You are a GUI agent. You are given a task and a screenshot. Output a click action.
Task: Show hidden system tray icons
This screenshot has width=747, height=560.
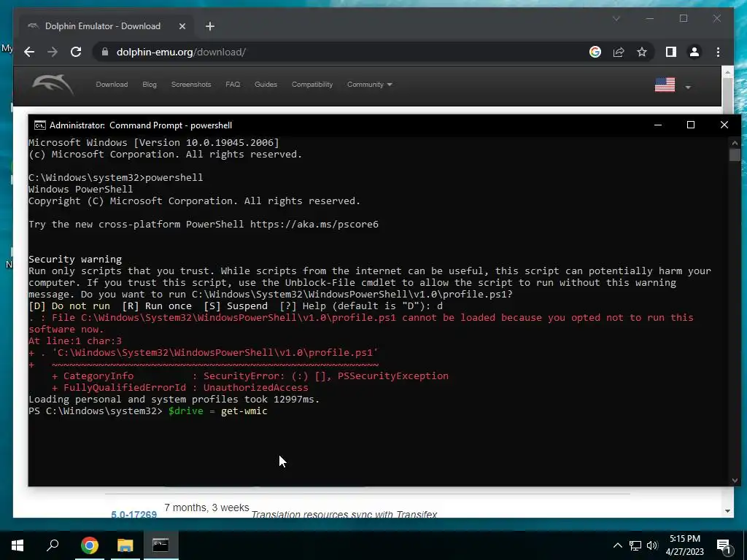point(617,545)
